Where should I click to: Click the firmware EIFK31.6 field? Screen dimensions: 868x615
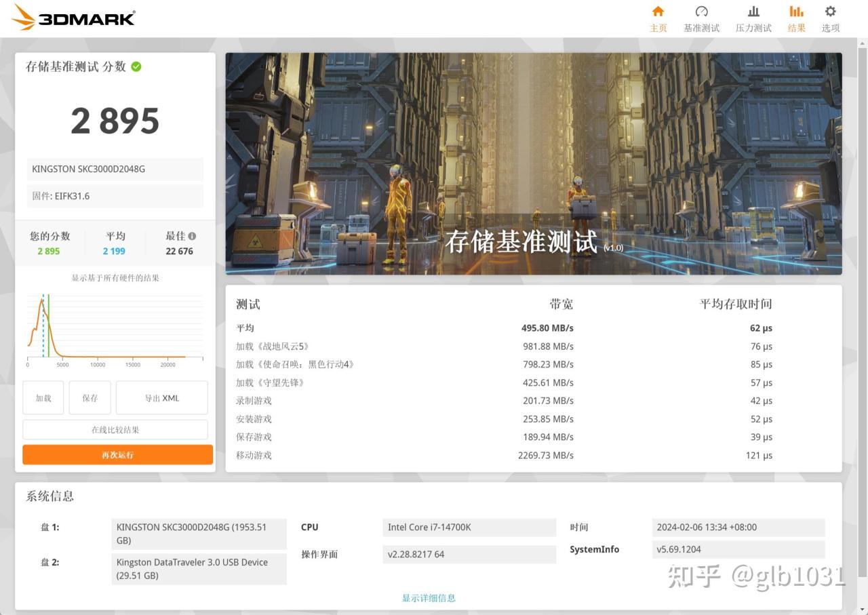pos(115,196)
